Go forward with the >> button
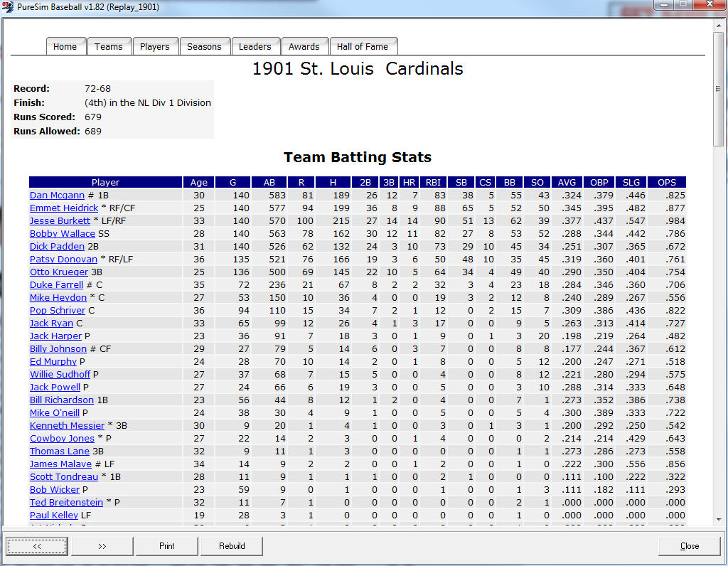 pos(102,546)
